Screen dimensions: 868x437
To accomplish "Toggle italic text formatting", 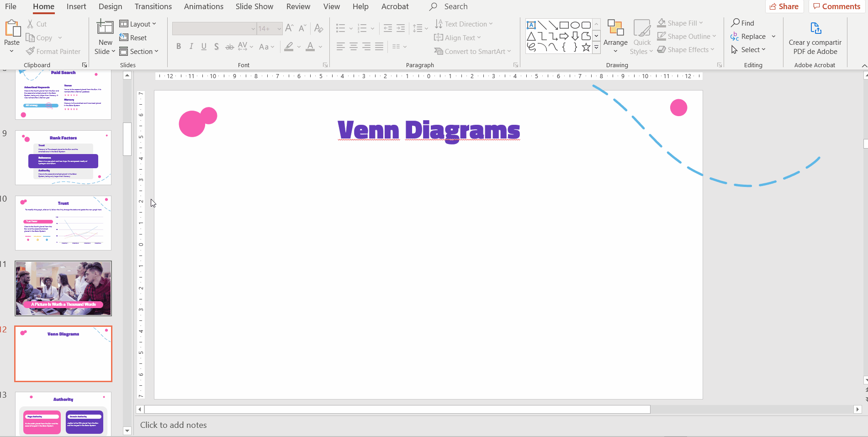I will tap(191, 46).
